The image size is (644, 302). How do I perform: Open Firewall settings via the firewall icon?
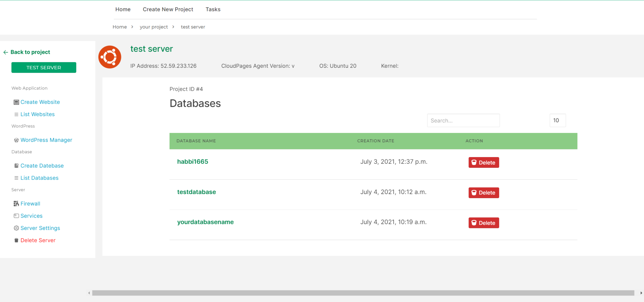pyautogui.click(x=16, y=203)
